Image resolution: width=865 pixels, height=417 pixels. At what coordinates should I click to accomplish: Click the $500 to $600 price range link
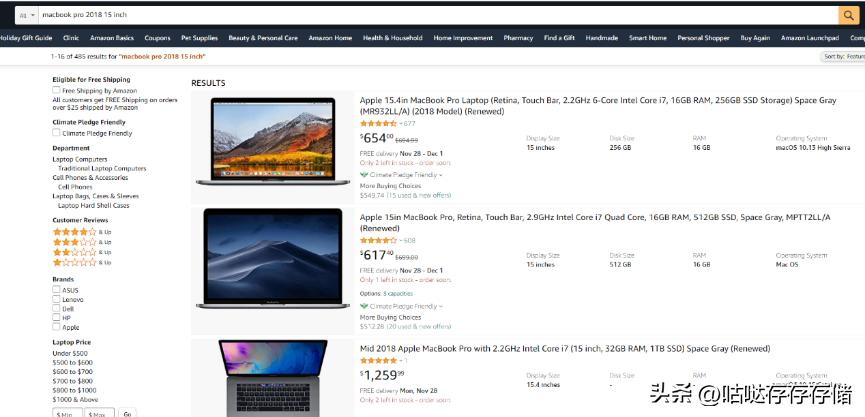(72, 362)
